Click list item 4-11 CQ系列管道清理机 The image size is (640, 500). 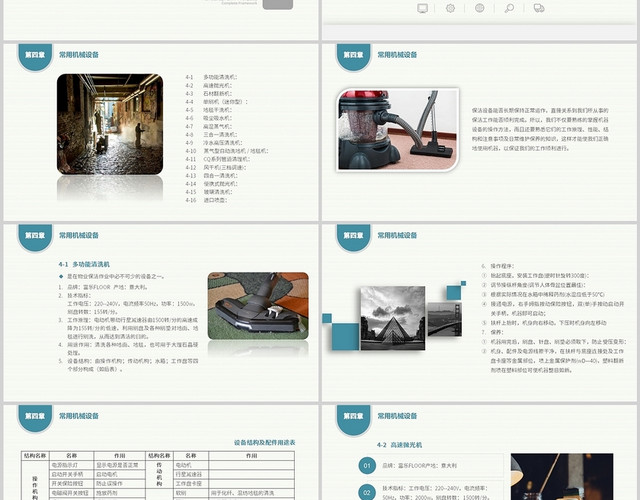pyautogui.click(x=217, y=159)
